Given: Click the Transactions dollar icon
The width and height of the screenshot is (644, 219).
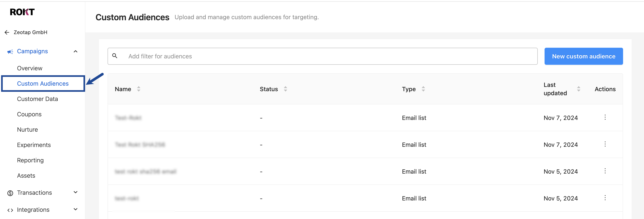Looking at the screenshot, I should click(x=10, y=193).
